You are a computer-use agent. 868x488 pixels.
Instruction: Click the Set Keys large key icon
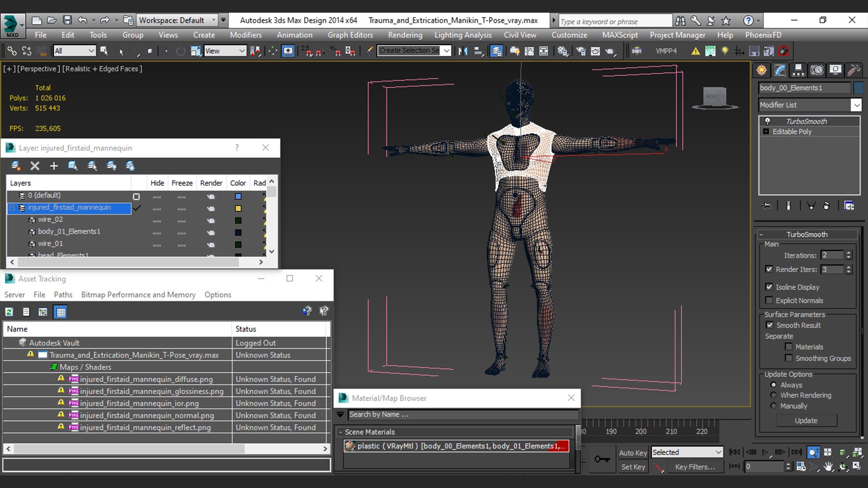[x=602, y=460]
